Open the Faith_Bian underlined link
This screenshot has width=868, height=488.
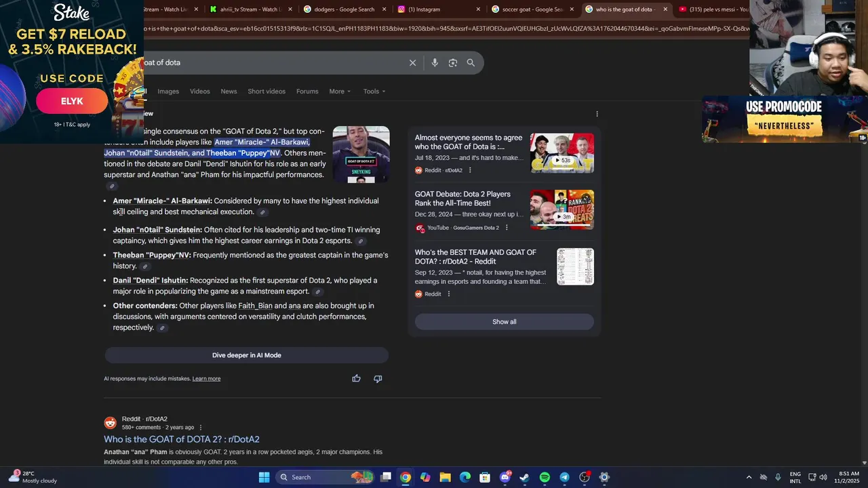coord(255,306)
